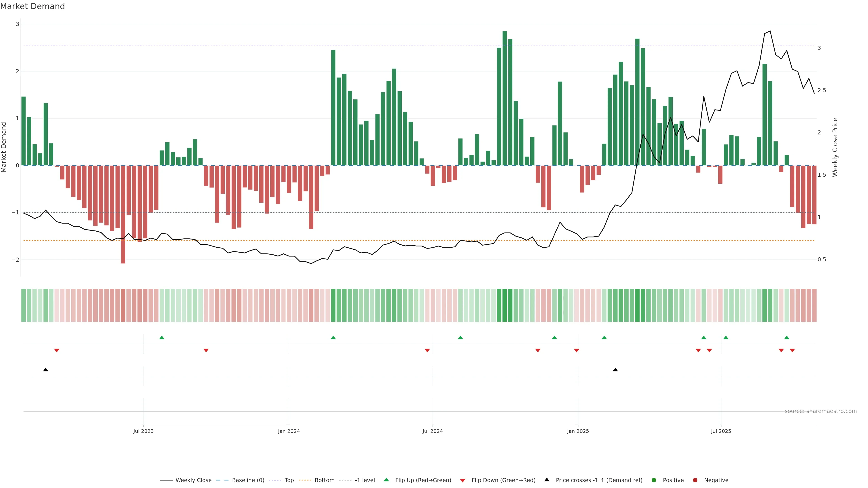This screenshot has height=488, width=868.
Task: Click the black triangle marker after Jan 2025
Action: [615, 370]
